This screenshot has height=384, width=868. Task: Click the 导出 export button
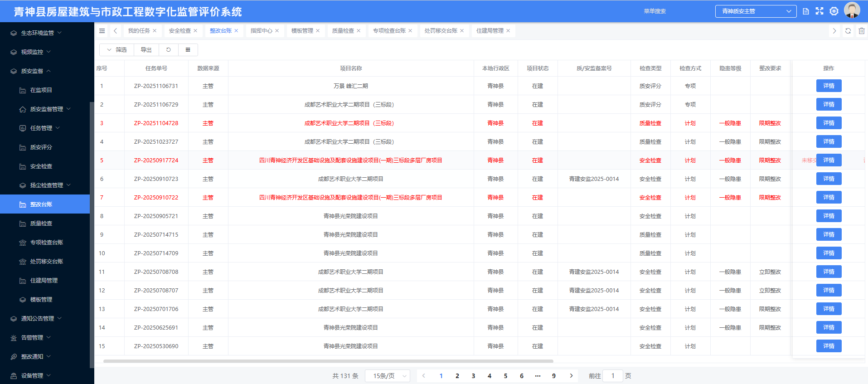[146, 50]
